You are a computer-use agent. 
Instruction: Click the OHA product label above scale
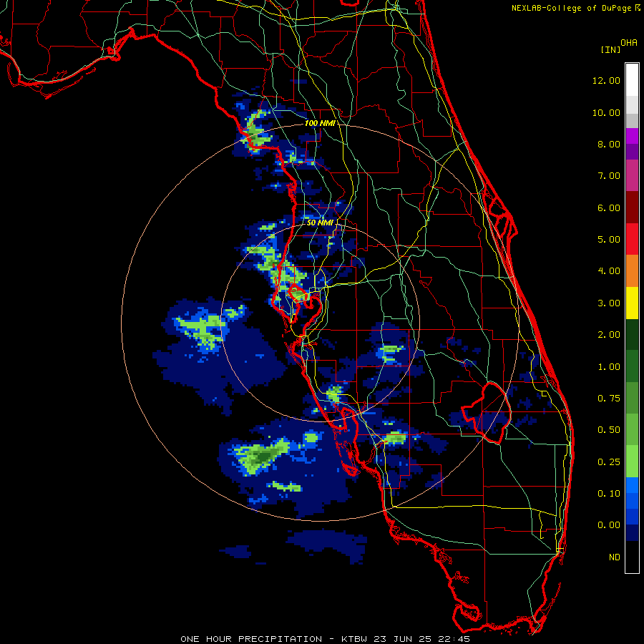629,42
